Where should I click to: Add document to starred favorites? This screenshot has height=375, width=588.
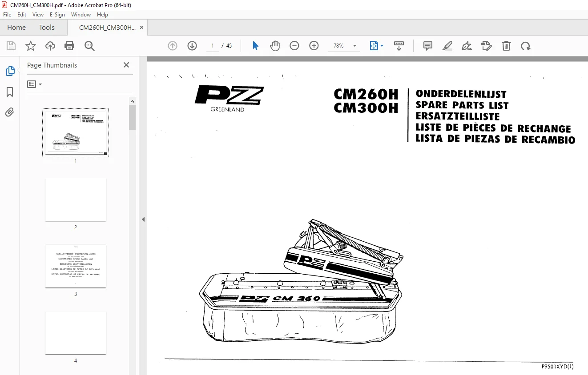click(31, 46)
